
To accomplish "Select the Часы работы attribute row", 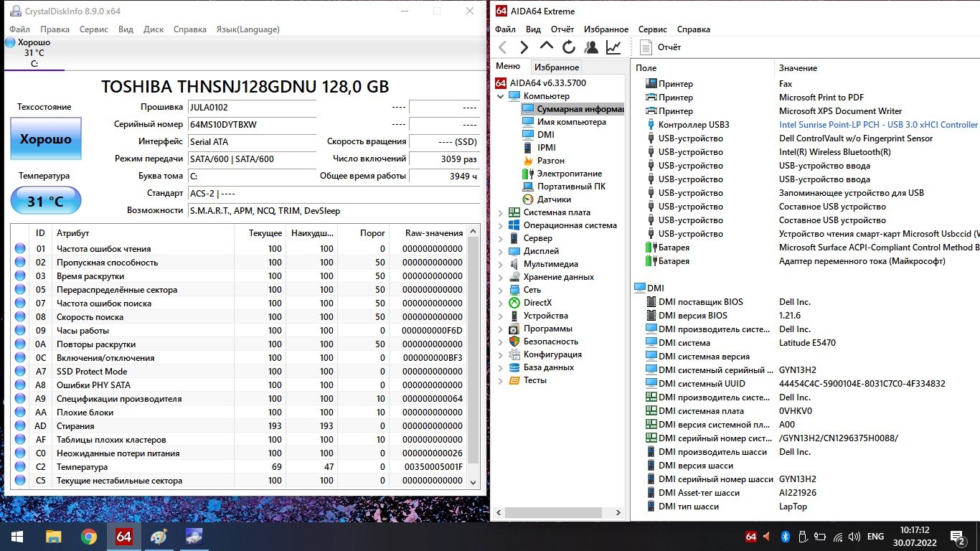I will click(x=240, y=330).
